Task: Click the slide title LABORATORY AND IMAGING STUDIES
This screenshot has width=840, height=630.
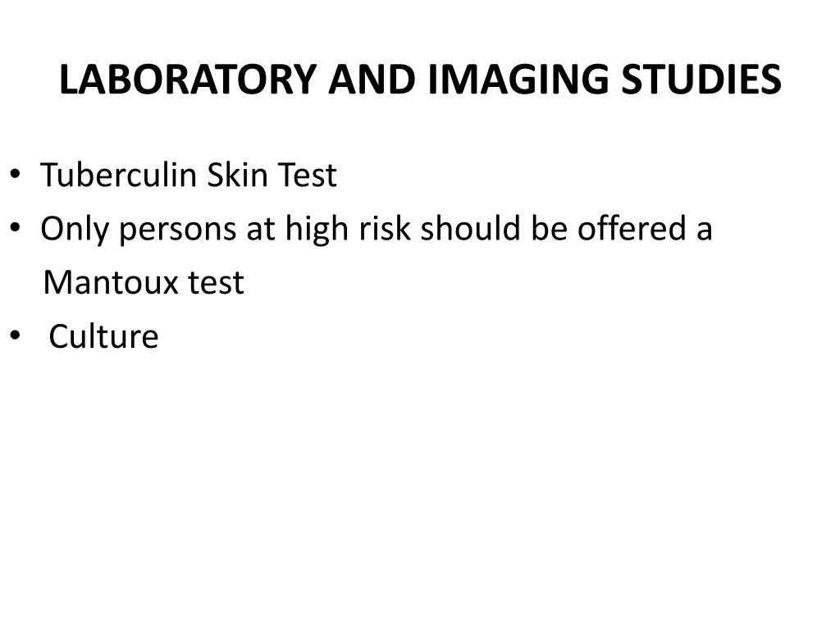Action: [420, 80]
